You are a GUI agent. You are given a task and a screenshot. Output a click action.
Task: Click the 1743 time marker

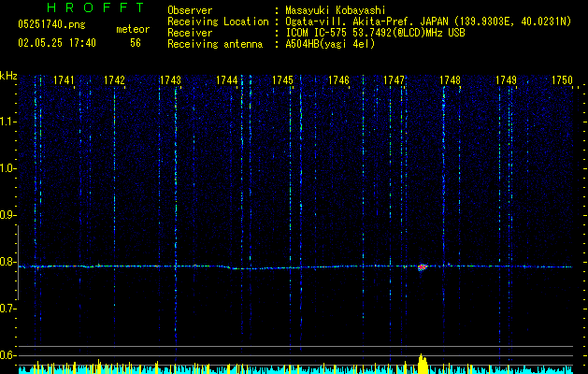[170, 80]
